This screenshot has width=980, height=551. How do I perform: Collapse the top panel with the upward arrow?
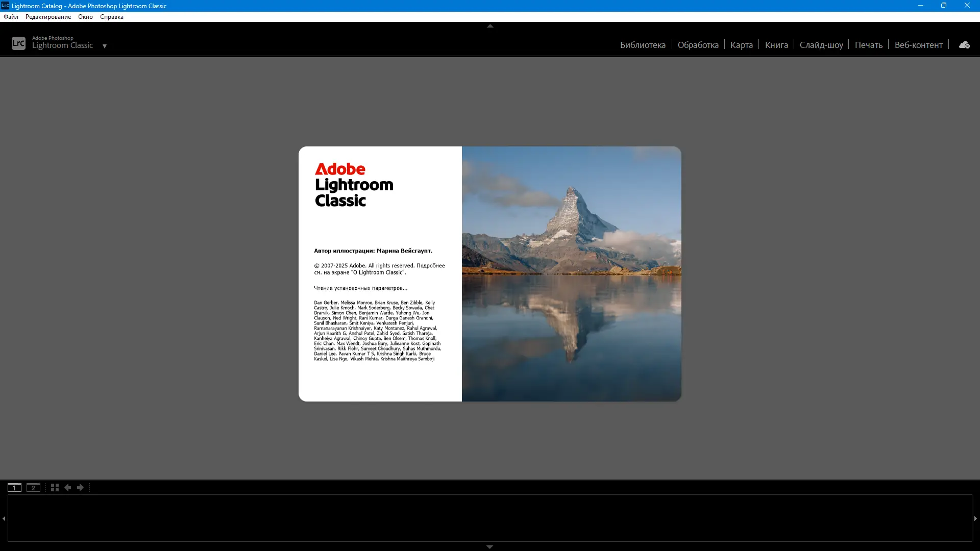coord(489,26)
